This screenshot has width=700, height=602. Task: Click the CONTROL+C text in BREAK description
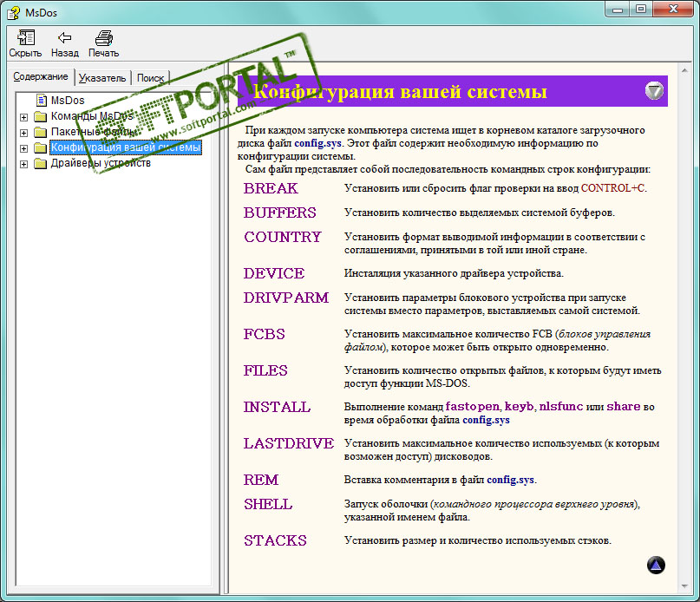[x=613, y=188]
